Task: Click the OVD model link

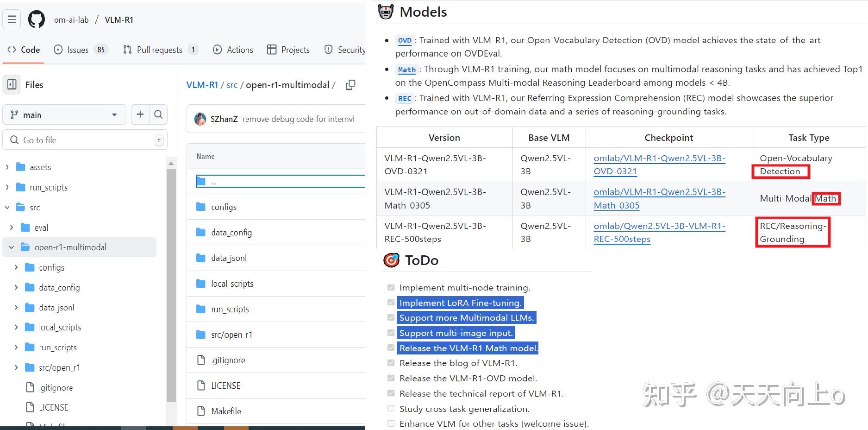Action: [x=405, y=40]
